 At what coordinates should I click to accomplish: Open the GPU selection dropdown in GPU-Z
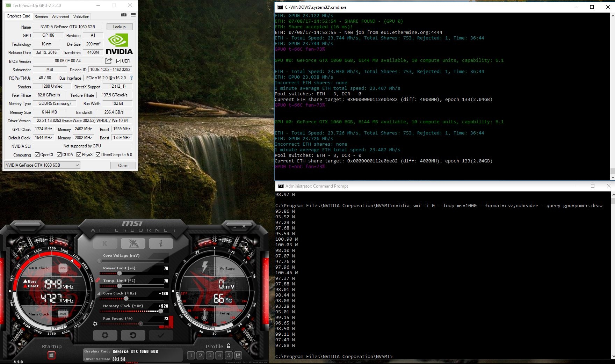42,165
